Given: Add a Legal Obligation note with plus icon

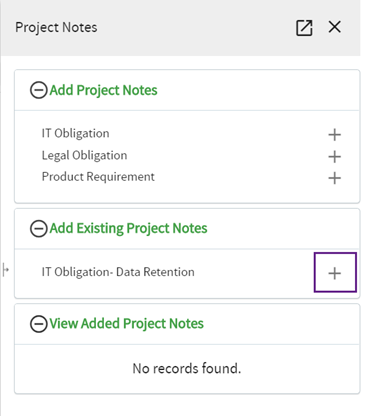Looking at the screenshot, I should [334, 156].
